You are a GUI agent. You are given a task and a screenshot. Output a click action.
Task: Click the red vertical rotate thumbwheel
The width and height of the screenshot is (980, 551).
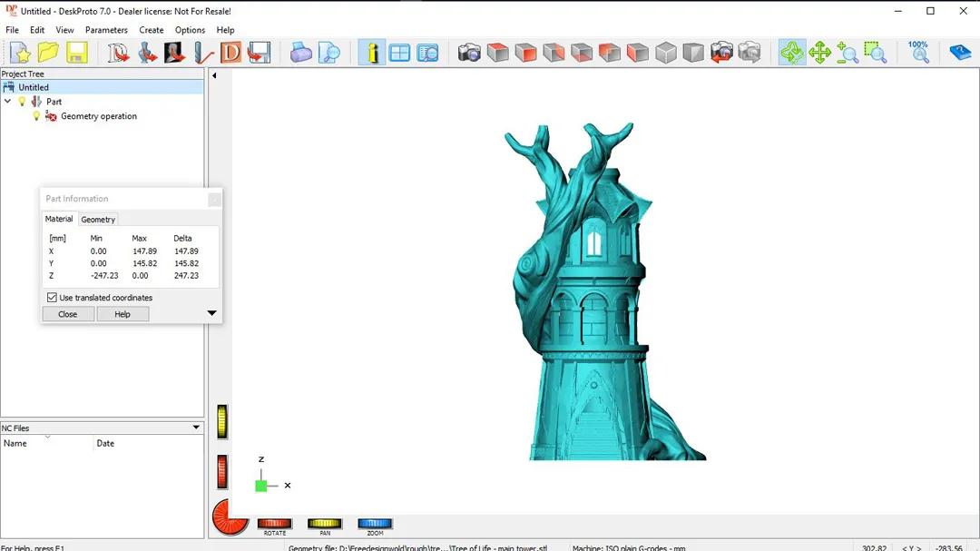pos(222,471)
